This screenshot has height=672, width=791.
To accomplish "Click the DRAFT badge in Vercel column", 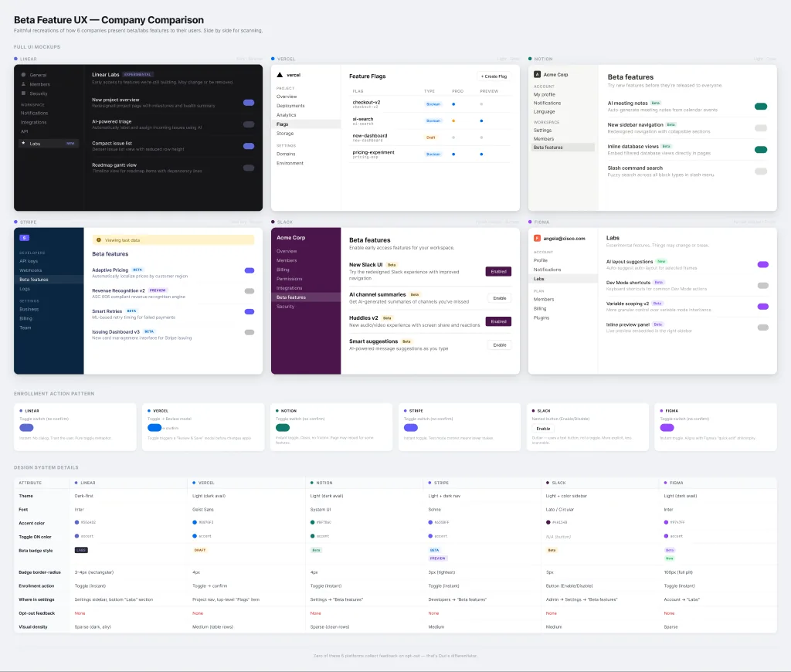I will click(x=200, y=550).
